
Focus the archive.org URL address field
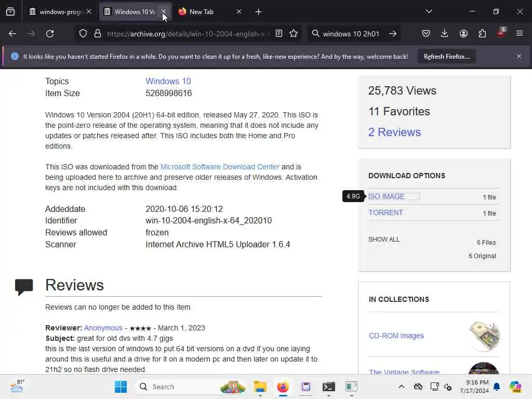tap(188, 34)
